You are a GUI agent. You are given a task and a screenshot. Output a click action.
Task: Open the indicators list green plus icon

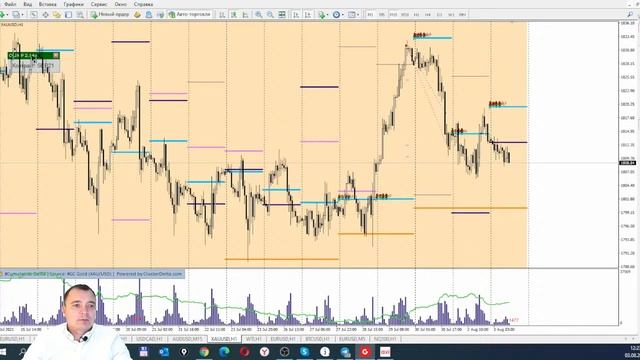322,15
